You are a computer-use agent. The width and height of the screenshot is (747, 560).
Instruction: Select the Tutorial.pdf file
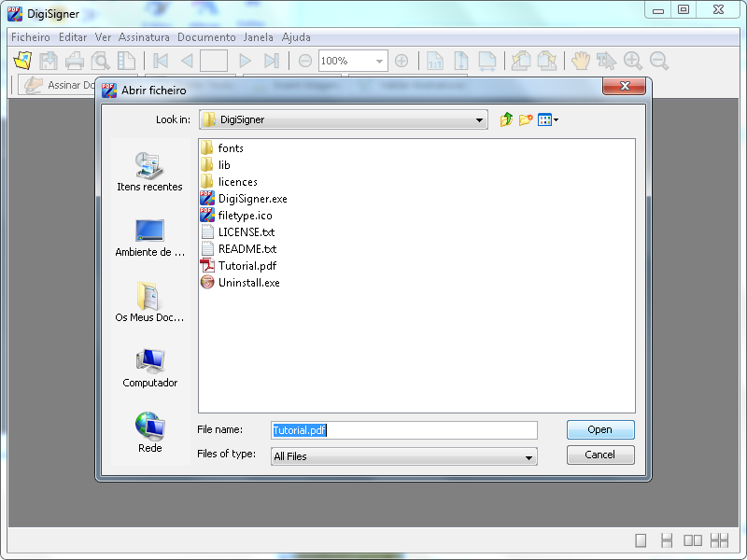click(x=247, y=266)
